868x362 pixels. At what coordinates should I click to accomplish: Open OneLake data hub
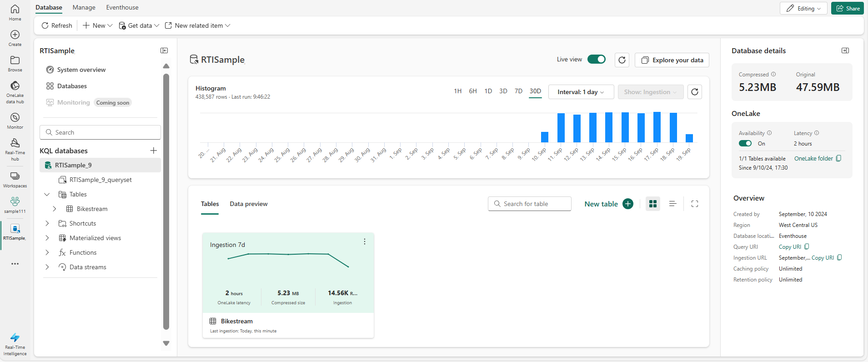click(x=15, y=92)
